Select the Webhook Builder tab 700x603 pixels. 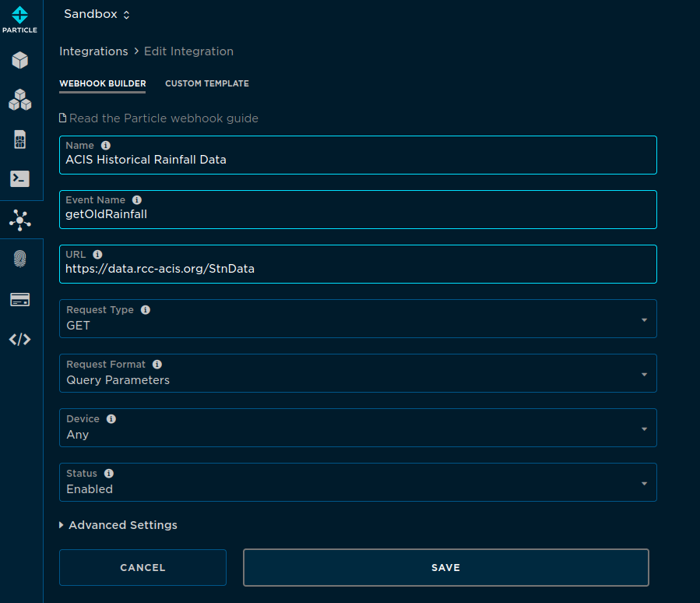(x=102, y=83)
